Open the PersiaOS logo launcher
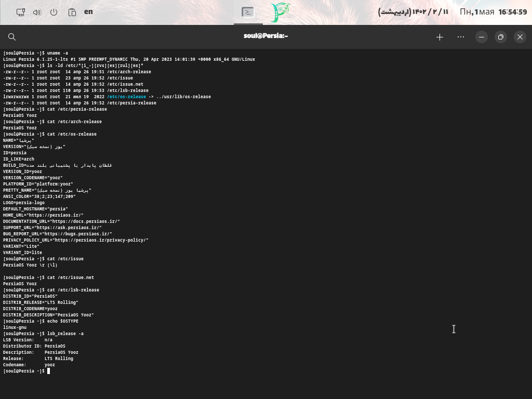 point(280,12)
